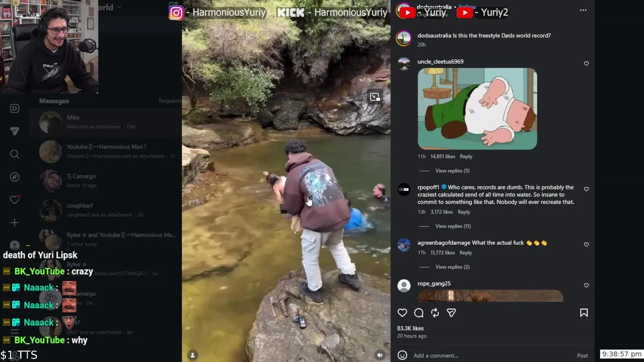
Task: Open emoji picker in comment box
Action: 402,355
